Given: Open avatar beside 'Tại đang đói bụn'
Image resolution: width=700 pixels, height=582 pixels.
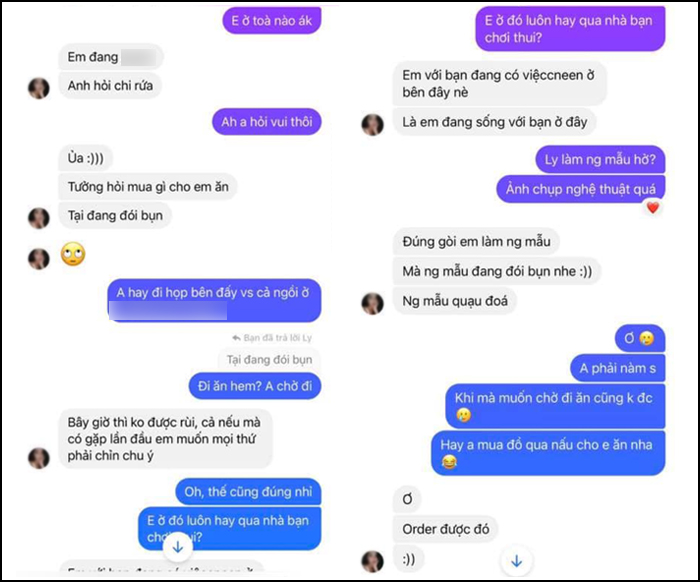Looking at the screenshot, I should (x=39, y=218).
